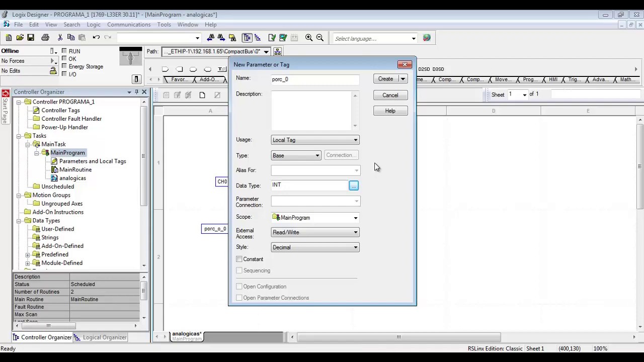Click the Zoom Out magnifier icon

click(319, 38)
